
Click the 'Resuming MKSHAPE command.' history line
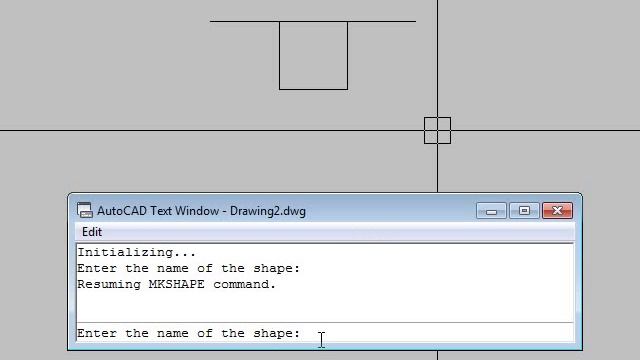[177, 284]
